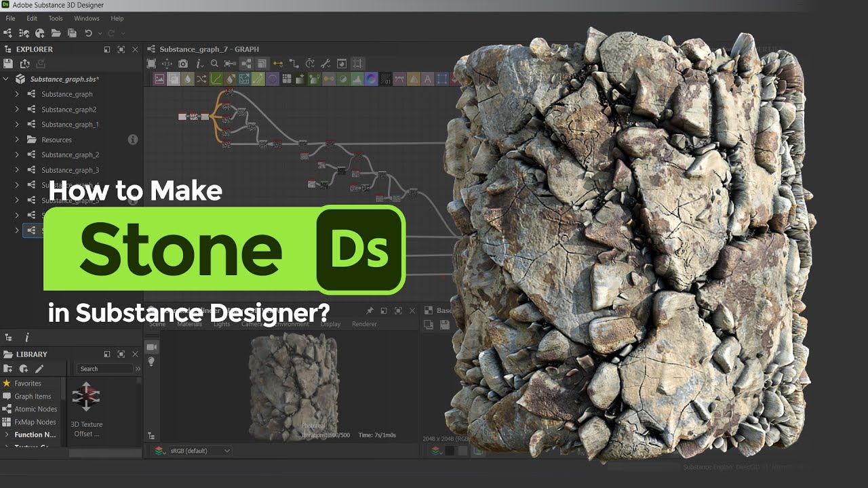This screenshot has width=868, height=488.
Task: Expand the Substance_graph_2 tree item
Action: 17,155
